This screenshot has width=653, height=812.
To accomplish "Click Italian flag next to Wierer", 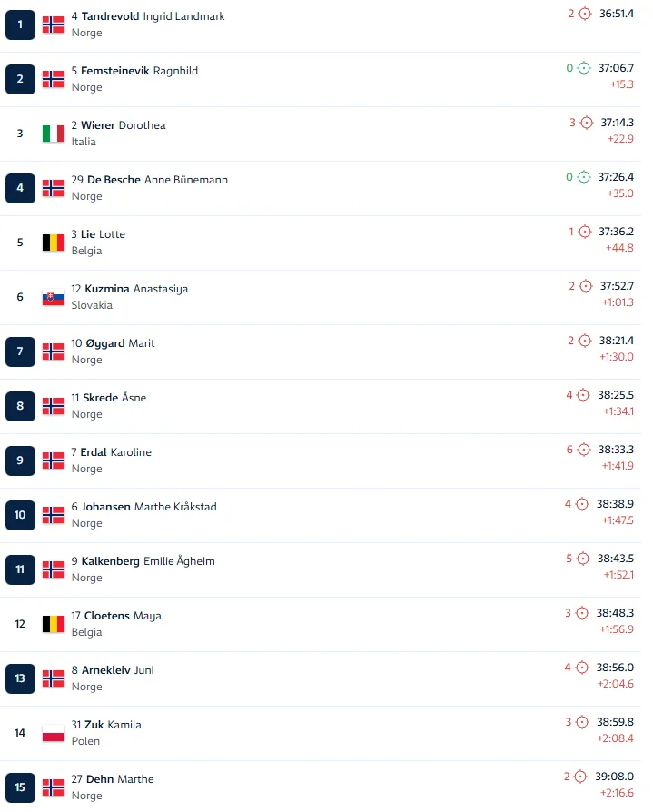I will (x=54, y=134).
